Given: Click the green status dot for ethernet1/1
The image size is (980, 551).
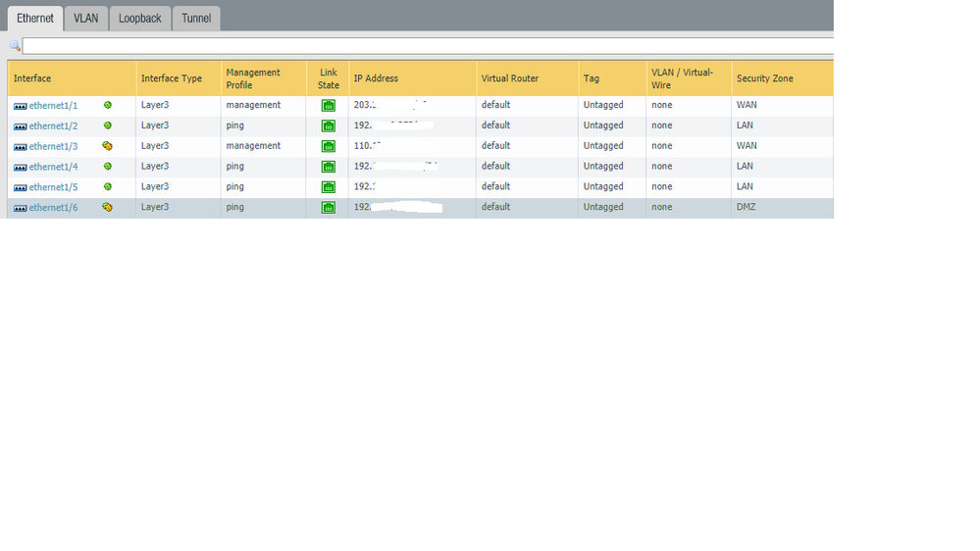Looking at the screenshot, I should tap(108, 105).
